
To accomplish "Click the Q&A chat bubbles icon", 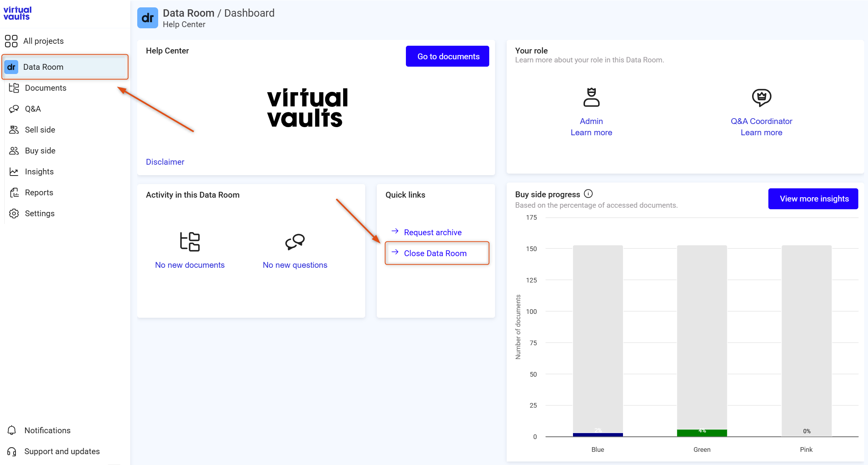I will (x=14, y=109).
